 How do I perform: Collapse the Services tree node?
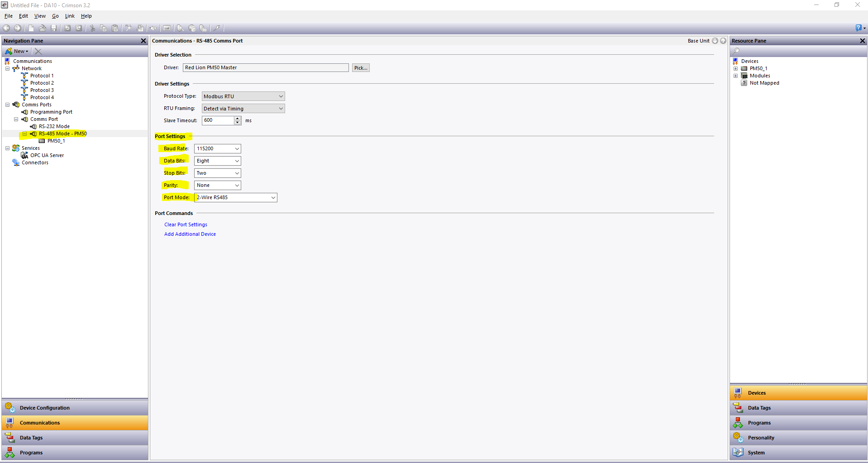tap(7, 148)
